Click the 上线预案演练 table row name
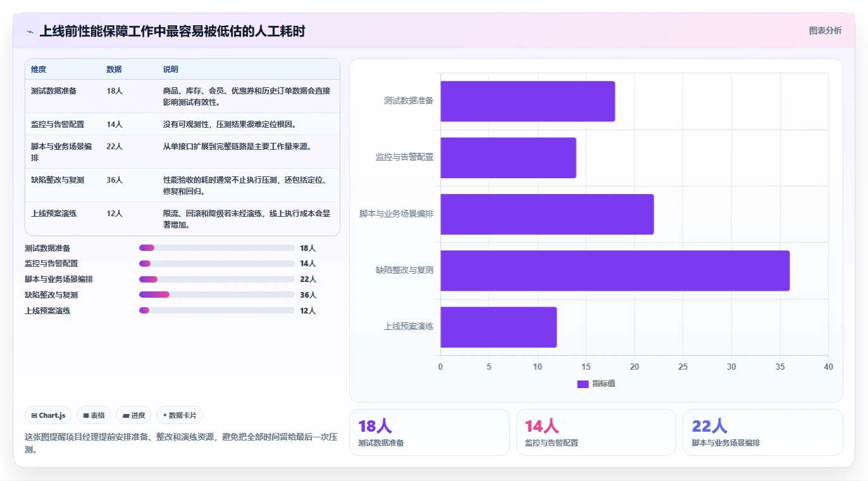The image size is (868, 481). (54, 214)
